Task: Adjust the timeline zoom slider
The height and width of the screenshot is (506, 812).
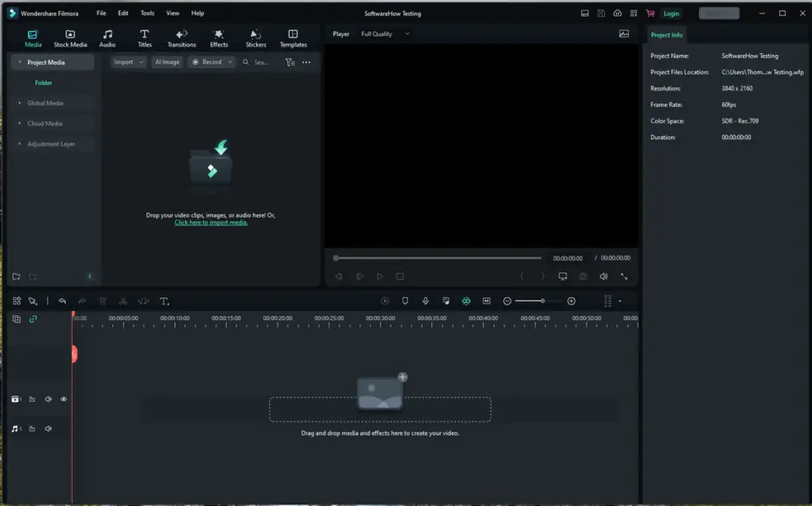Action: click(542, 300)
